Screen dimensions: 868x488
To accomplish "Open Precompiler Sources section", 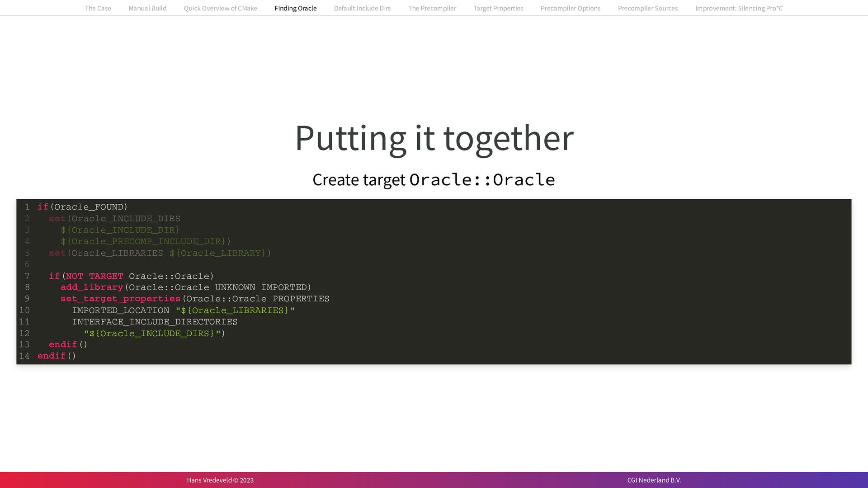I will pyautogui.click(x=647, y=8).
